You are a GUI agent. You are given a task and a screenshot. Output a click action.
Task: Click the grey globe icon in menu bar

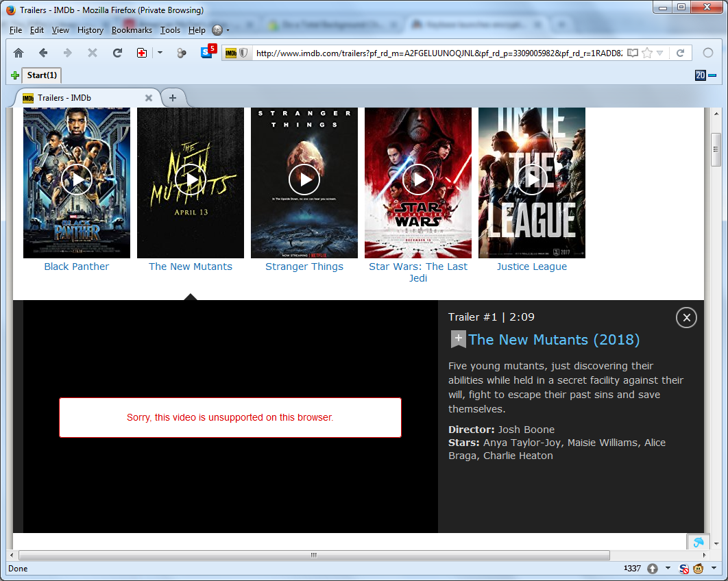(217, 30)
